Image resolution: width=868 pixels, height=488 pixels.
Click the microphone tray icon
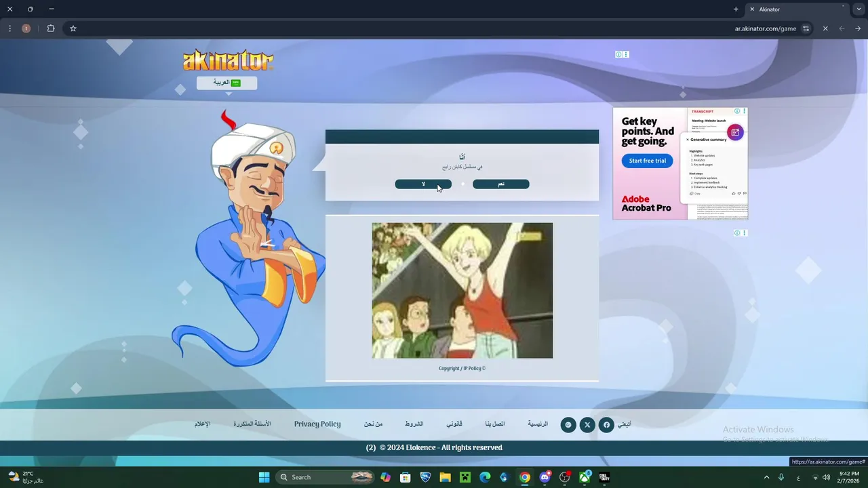point(781,477)
